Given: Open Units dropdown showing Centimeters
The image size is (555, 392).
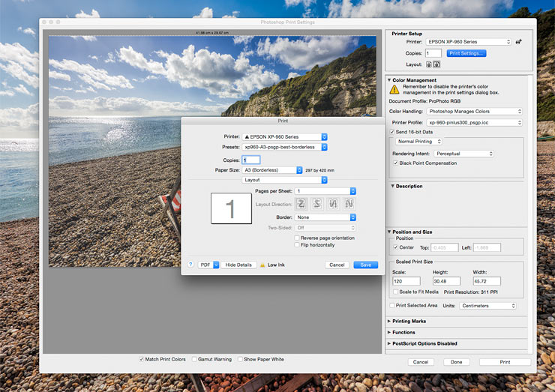Looking at the screenshot, I should coord(487,306).
